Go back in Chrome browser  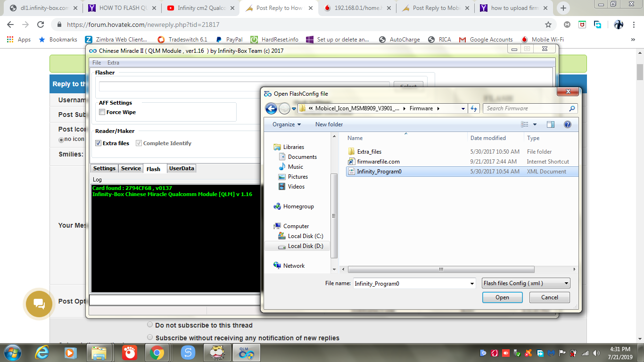point(11,25)
